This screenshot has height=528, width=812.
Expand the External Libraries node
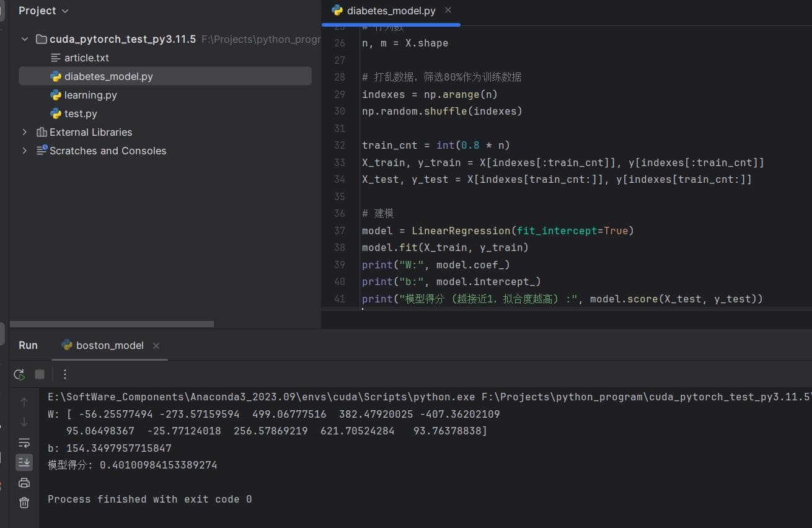pyautogui.click(x=25, y=132)
